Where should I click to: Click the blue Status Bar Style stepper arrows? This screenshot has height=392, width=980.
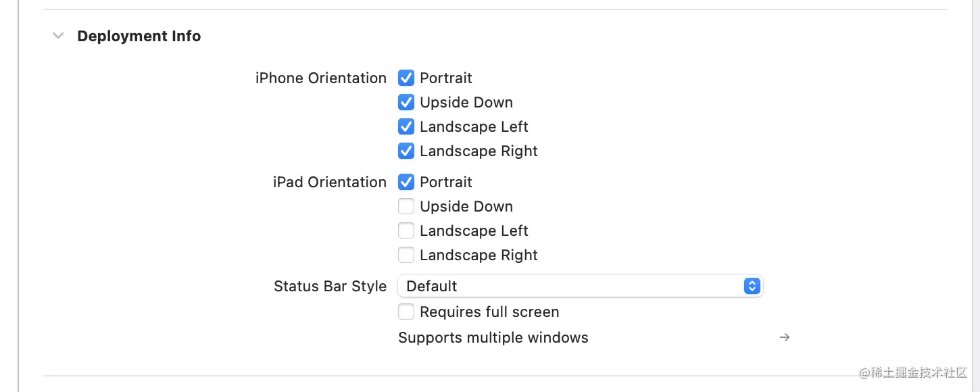(x=752, y=287)
